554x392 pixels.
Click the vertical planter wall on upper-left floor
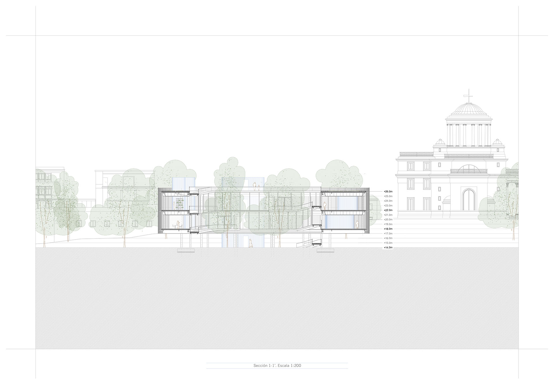click(180, 204)
